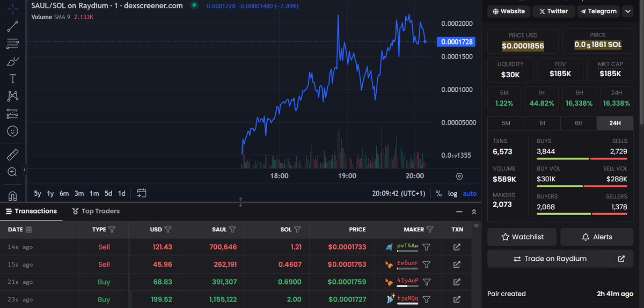The width and height of the screenshot is (644, 308).
Task: Click Trade on Raydium button
Action: pos(550,259)
